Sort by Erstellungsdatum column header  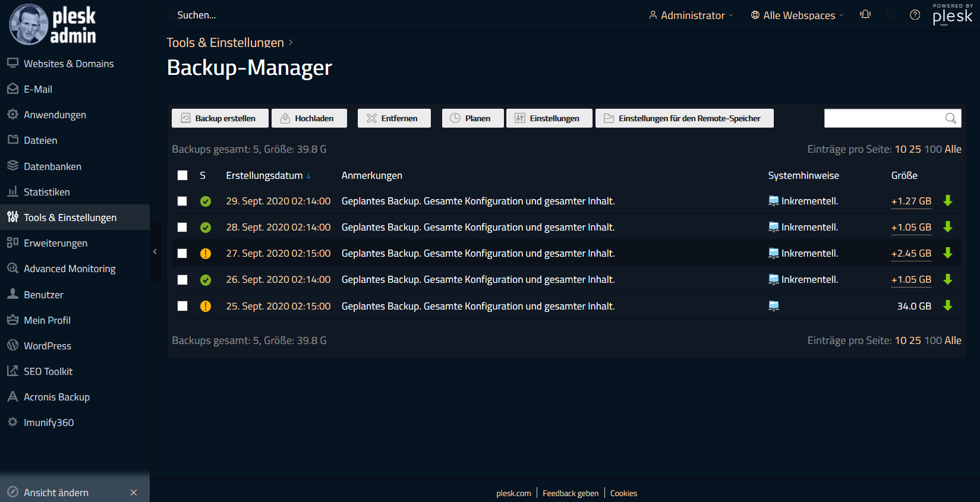pyautogui.click(x=264, y=175)
